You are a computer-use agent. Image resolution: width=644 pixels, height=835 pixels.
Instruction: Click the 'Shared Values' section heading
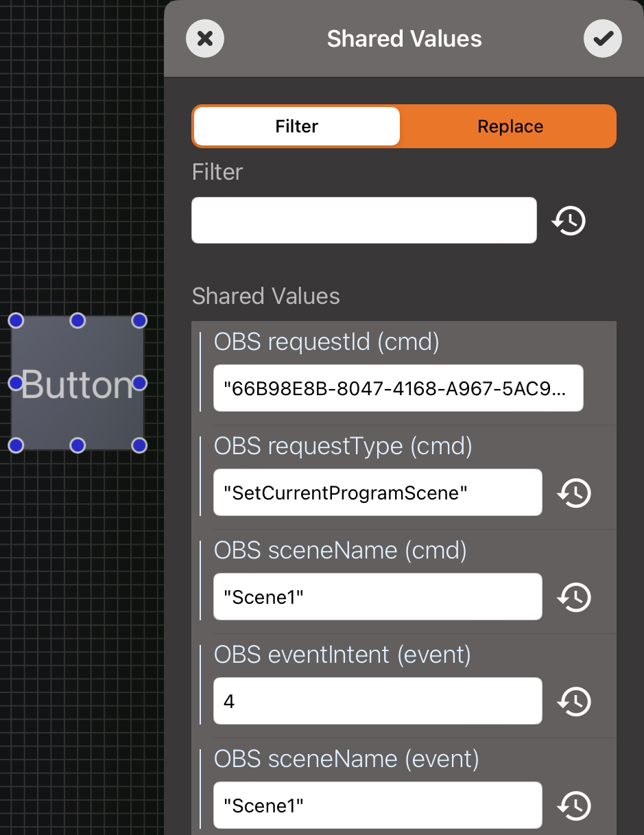[266, 296]
